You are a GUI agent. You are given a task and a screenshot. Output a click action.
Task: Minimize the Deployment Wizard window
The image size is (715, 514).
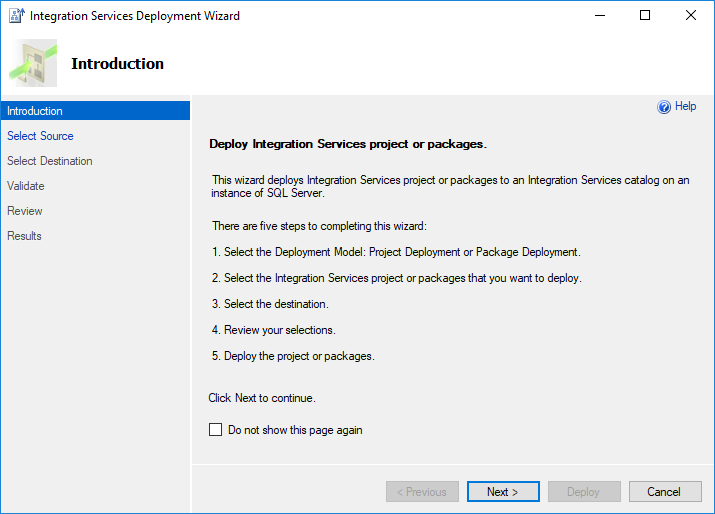coord(600,16)
